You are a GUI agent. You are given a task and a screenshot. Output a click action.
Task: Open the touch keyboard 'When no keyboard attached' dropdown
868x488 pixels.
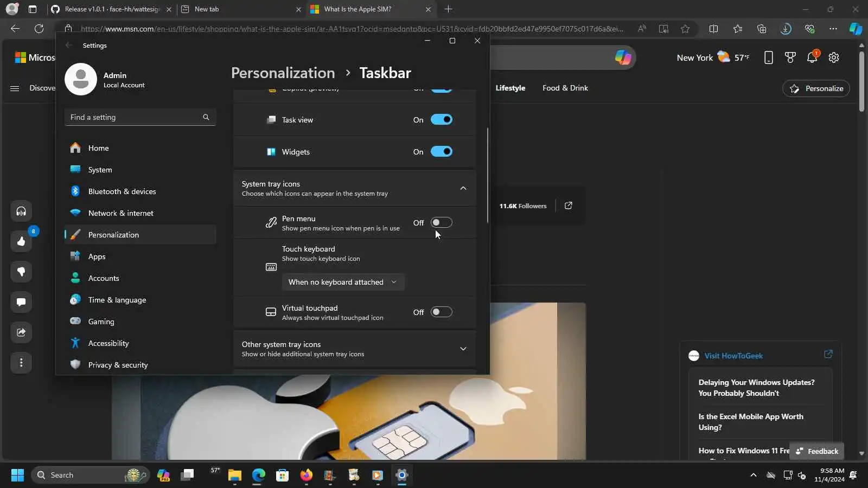pos(343,282)
